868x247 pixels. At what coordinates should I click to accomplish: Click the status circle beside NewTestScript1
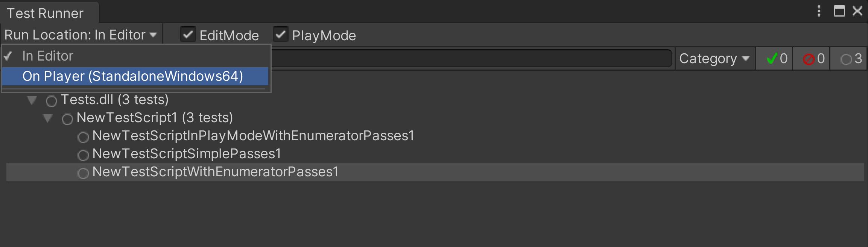67,119
